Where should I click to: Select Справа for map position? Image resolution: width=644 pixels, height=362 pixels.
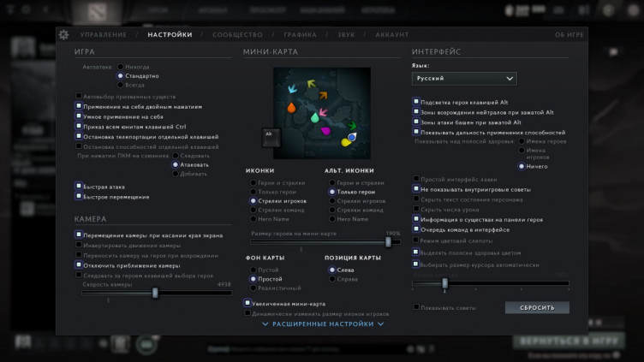(332, 279)
